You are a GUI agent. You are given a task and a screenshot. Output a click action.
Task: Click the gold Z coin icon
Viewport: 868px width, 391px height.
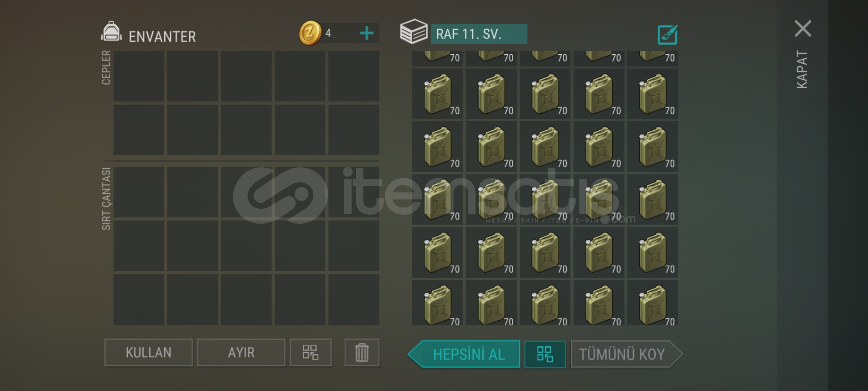310,33
